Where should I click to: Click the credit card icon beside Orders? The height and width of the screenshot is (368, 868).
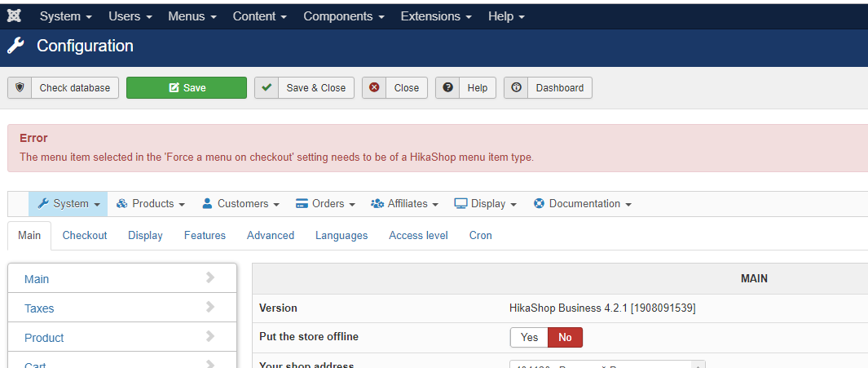click(x=302, y=203)
